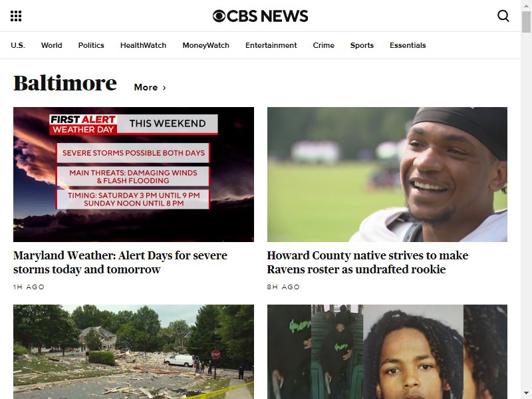Viewport: 532px width, 399px height.
Task: Open the World section
Action: pos(52,45)
